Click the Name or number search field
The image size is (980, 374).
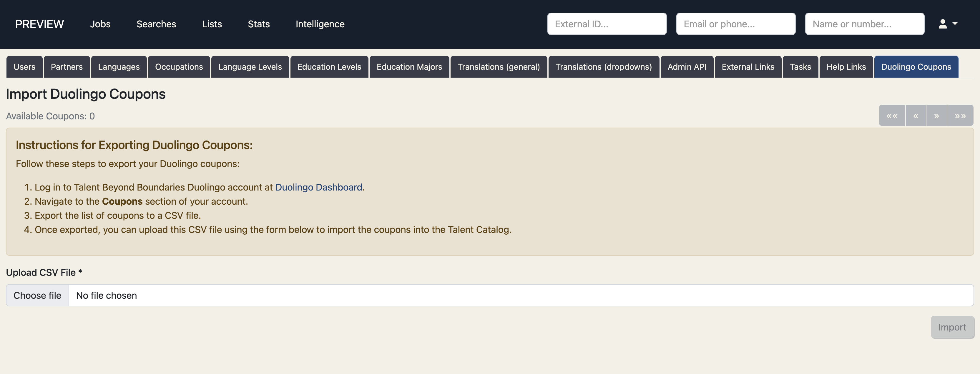864,24
